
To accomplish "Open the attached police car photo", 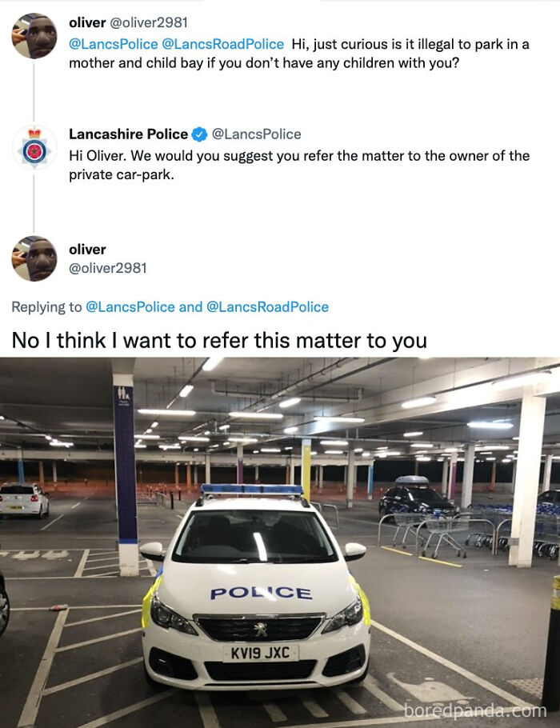I will (280, 542).
